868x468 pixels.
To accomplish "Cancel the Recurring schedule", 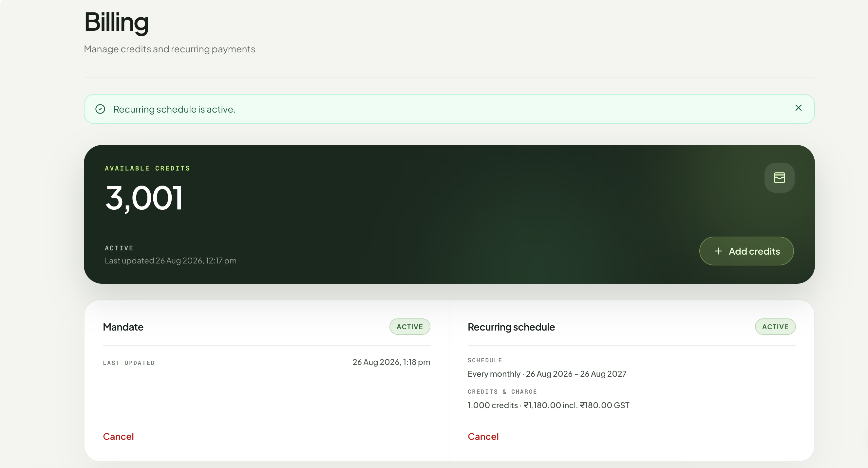I will [x=483, y=436].
